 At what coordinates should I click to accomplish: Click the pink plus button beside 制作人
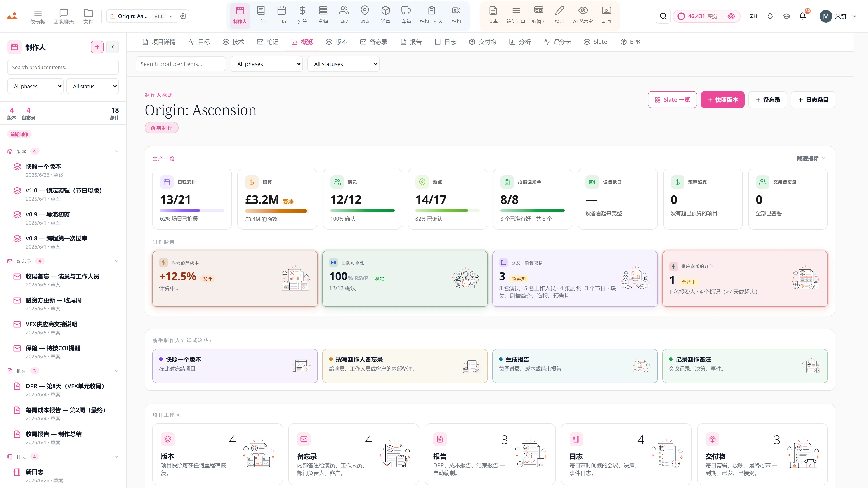coord(97,47)
